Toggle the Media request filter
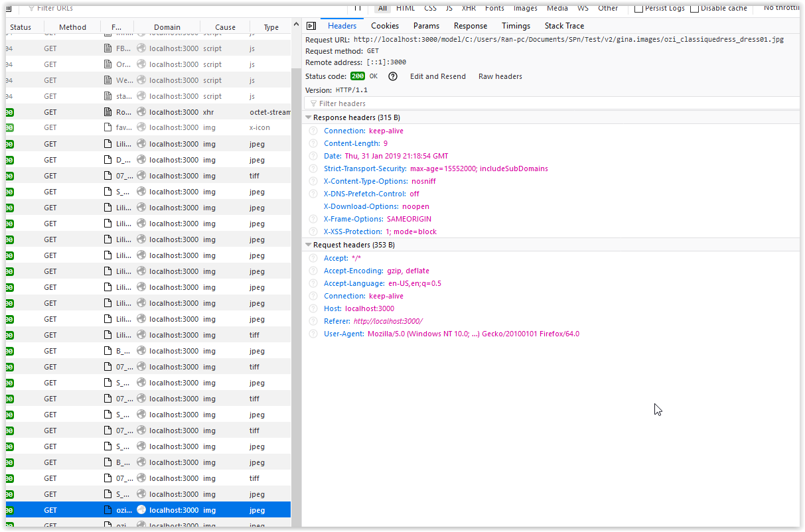Screen dimensions: 805x532 click(x=557, y=8)
